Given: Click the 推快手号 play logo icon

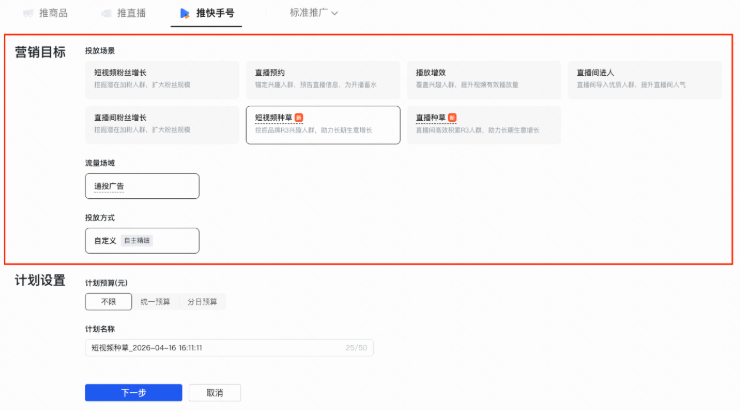Looking at the screenshot, I should coord(185,13).
